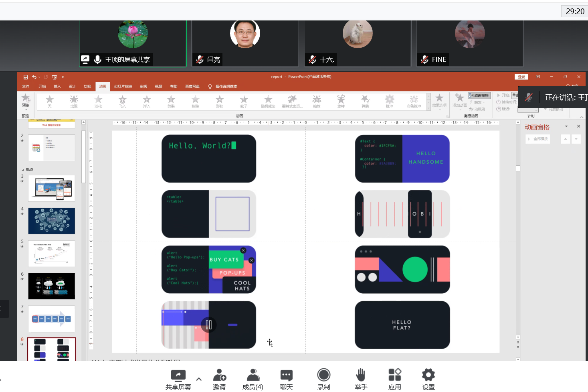Click the Save icon in quick access toolbar
Viewport: 588px width, 392px height.
click(x=26, y=77)
